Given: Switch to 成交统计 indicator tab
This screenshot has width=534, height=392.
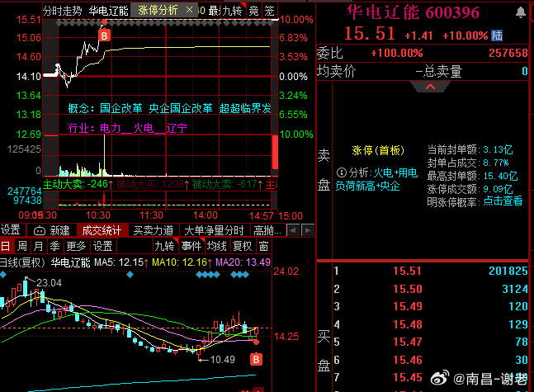Looking at the screenshot, I should pyautogui.click(x=102, y=230).
